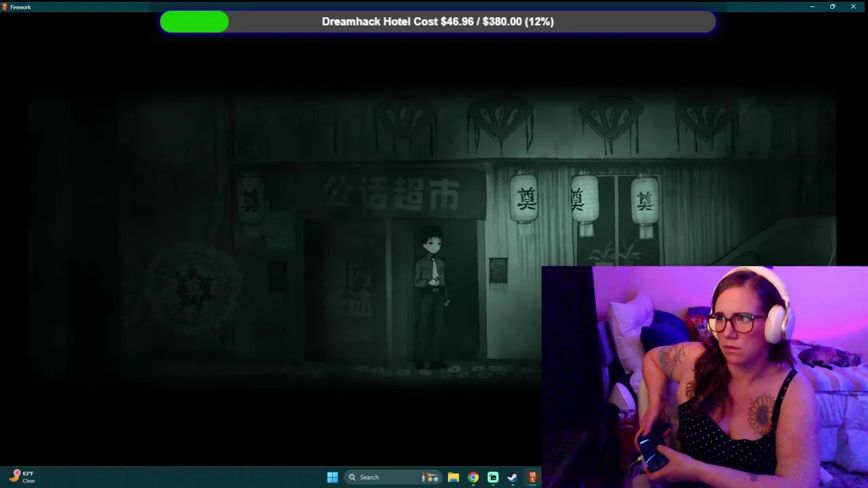Screen dimensions: 868x488
Task: Click the supermarket sign with Chinese characters
Action: tap(395, 192)
